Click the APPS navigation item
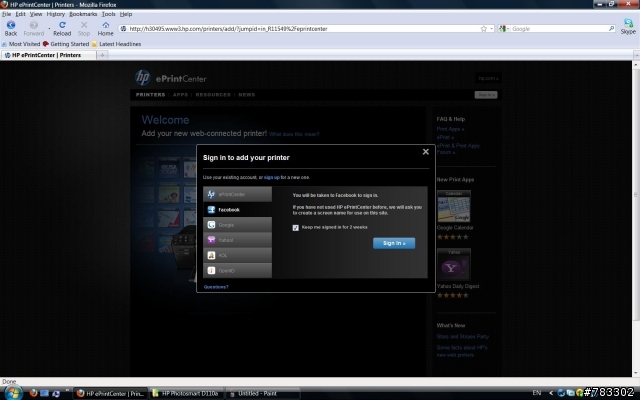This screenshot has width=640, height=400. (x=180, y=95)
